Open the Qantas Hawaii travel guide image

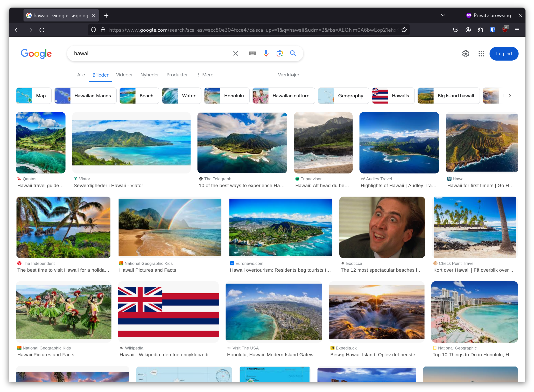[41, 143]
